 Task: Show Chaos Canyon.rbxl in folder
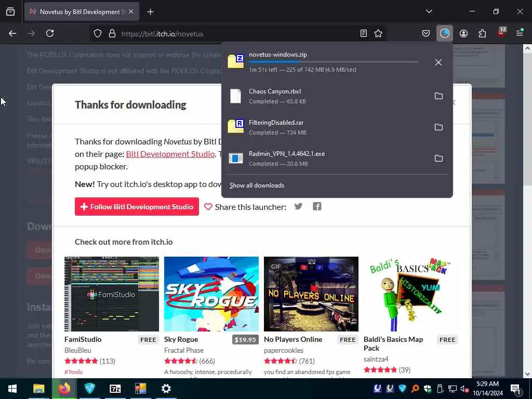coord(438,96)
